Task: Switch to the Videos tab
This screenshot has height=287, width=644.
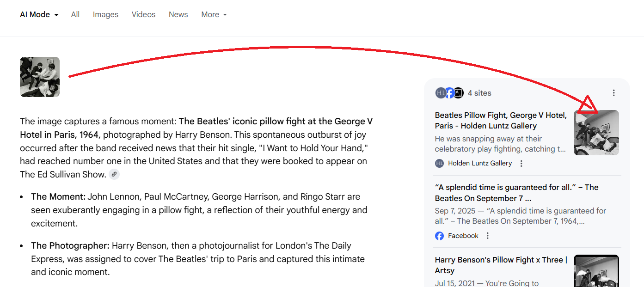Action: [x=143, y=15]
